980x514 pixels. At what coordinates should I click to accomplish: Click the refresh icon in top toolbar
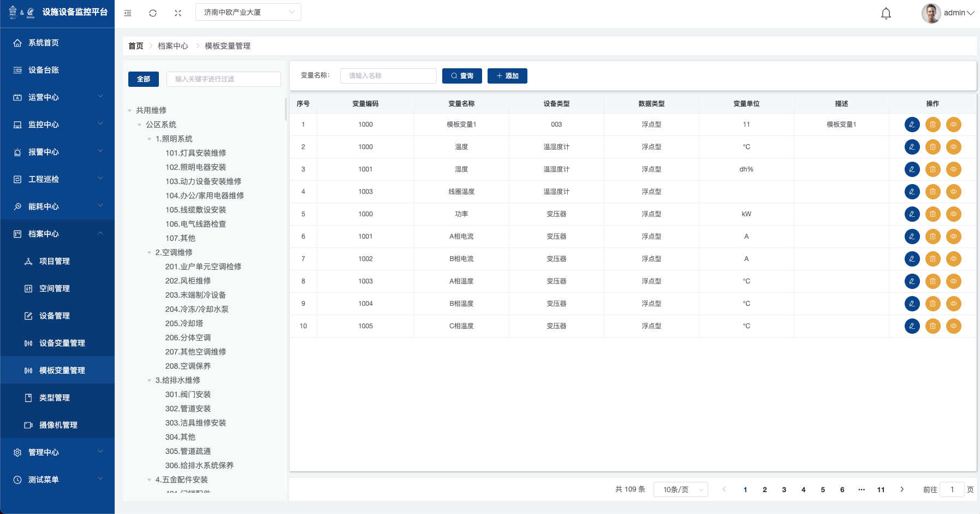(x=153, y=13)
